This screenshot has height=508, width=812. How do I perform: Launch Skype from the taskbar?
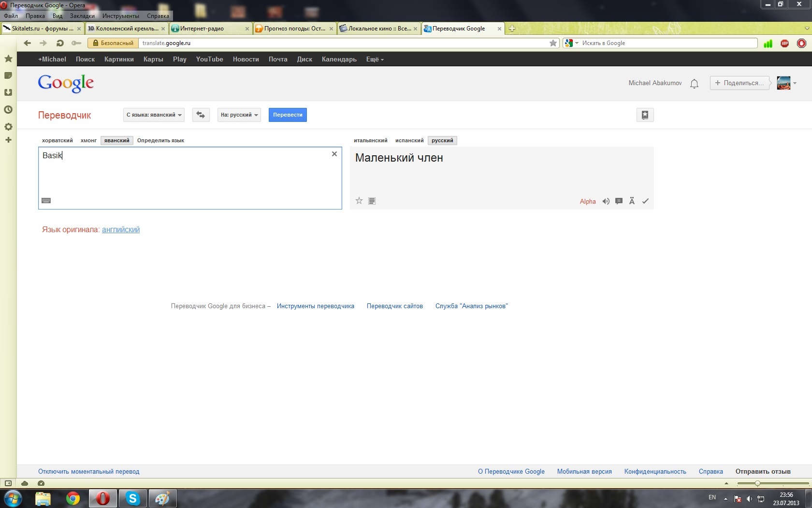(x=132, y=498)
